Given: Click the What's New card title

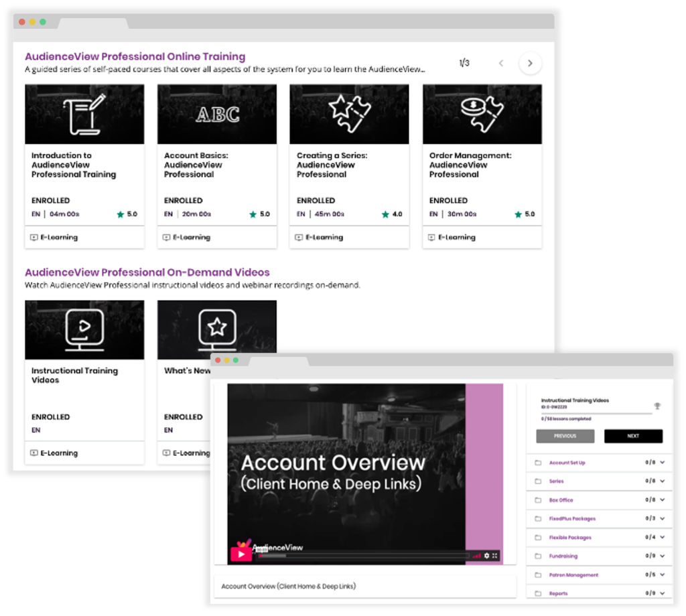Looking at the screenshot, I should (x=188, y=371).
